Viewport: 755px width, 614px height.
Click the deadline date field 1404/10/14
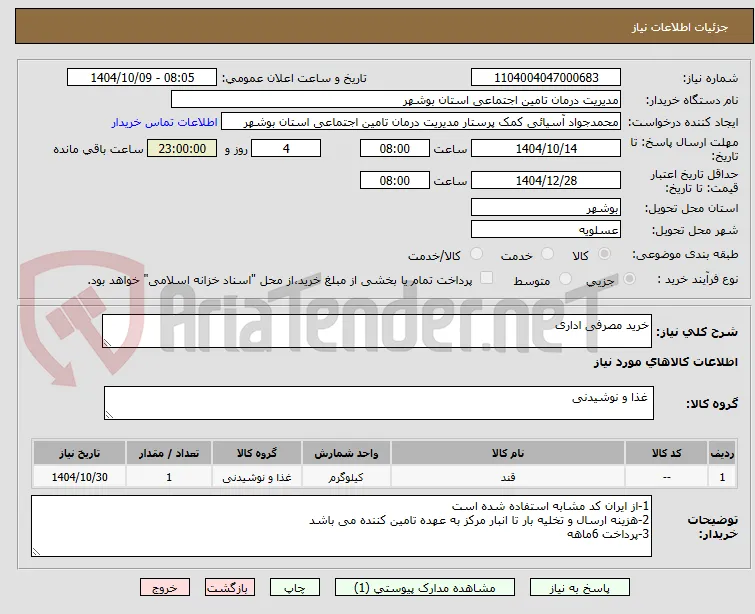tap(546, 148)
